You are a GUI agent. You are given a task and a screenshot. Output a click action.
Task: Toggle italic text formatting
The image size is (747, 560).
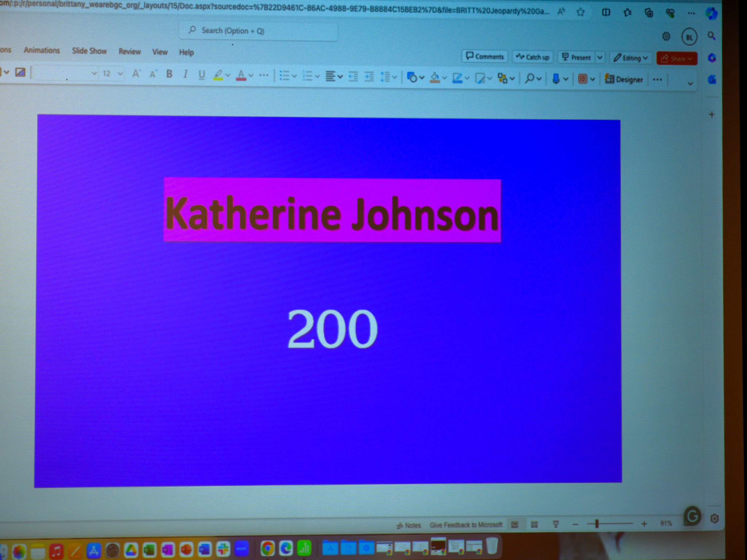coord(185,74)
